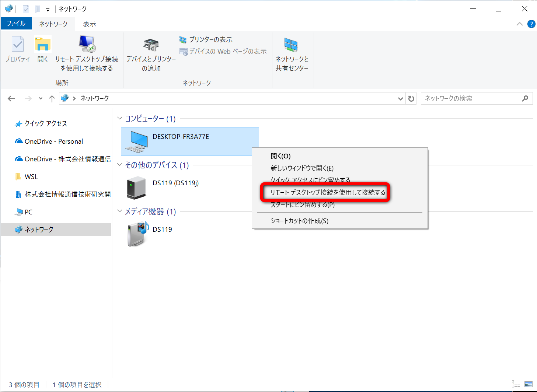This screenshot has height=392, width=537.
Task: Open the address bar dropdown arrow
Action: pos(400,98)
